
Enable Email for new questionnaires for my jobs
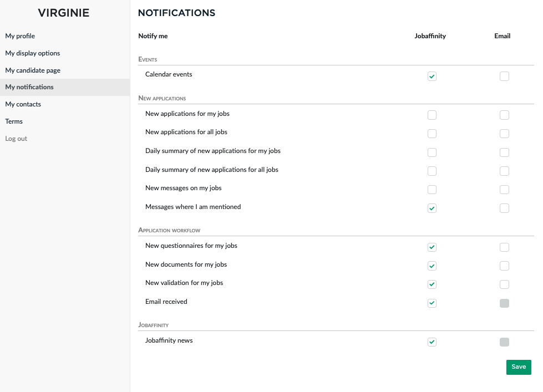click(504, 247)
